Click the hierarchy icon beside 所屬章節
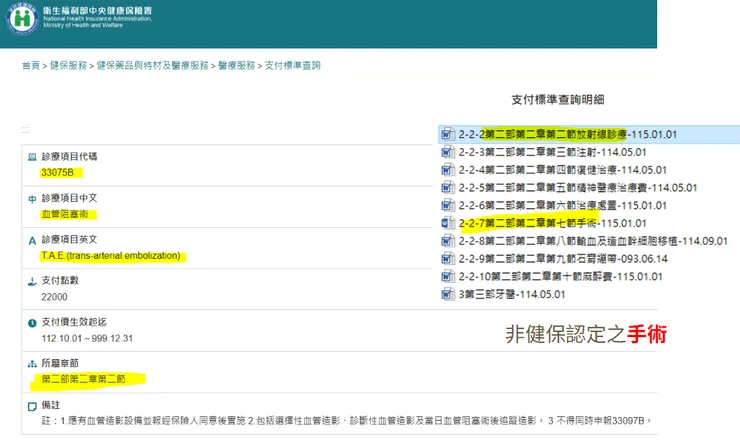The image size is (740, 445). coord(32,364)
